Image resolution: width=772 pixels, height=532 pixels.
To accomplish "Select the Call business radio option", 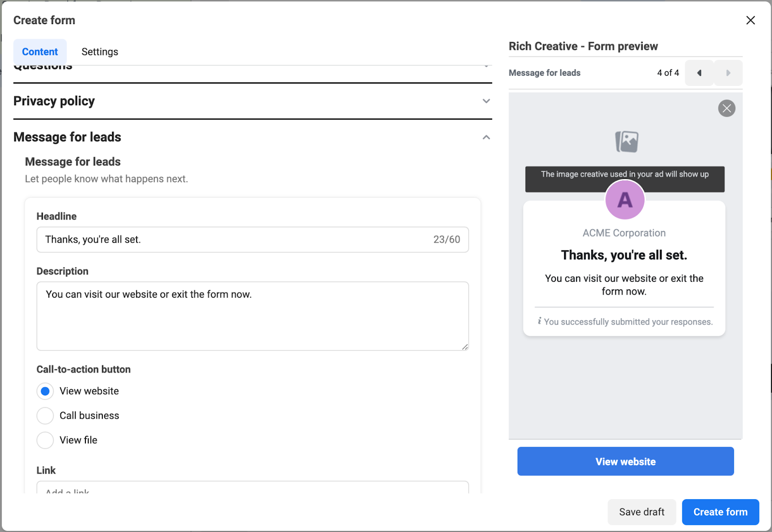I will pos(45,416).
